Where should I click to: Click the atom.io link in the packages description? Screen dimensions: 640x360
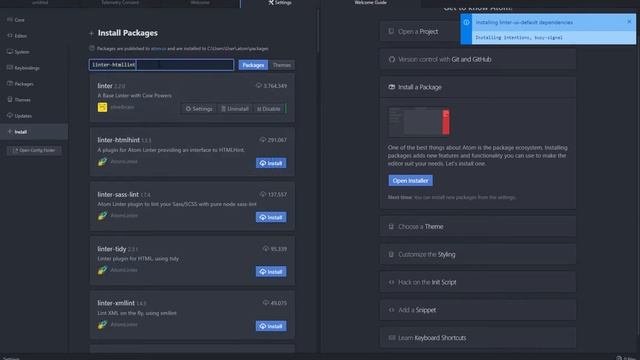158,49
